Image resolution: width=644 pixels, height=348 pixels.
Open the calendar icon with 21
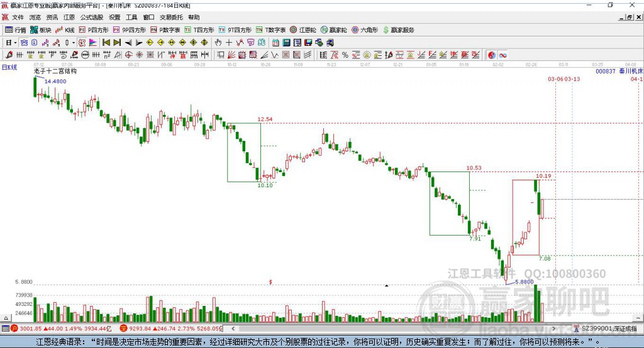275,43
